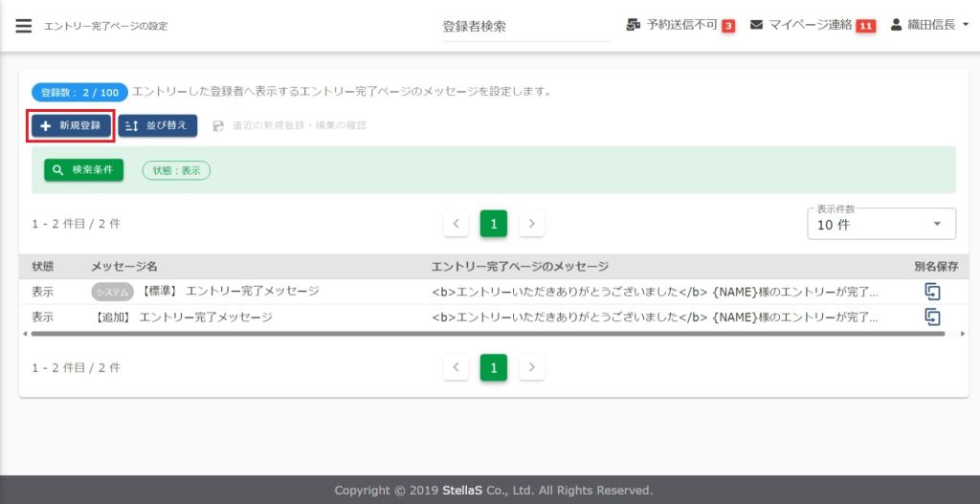
Task: Click copy icon for 【標準】 message row
Action: (932, 292)
